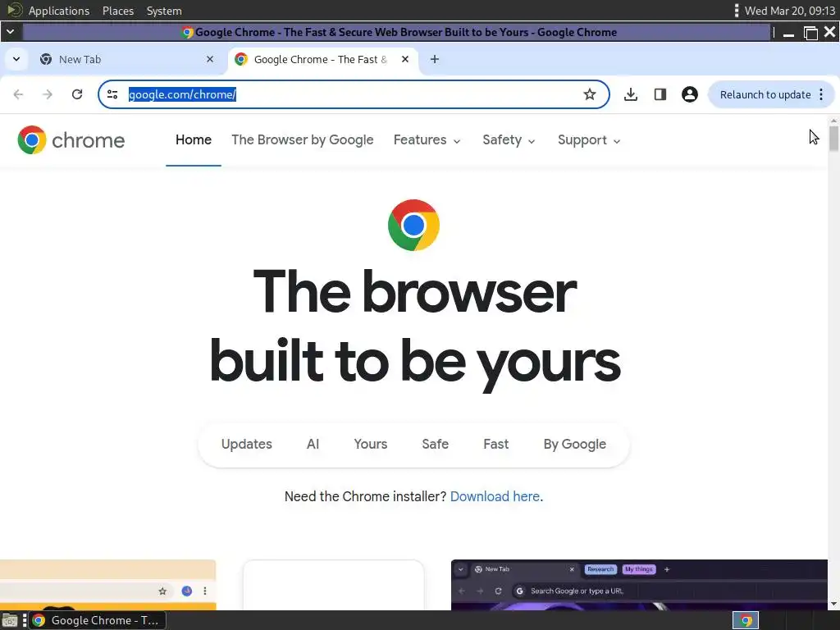
Task: Open the window menu arrow in title bar
Action: [x=10, y=32]
